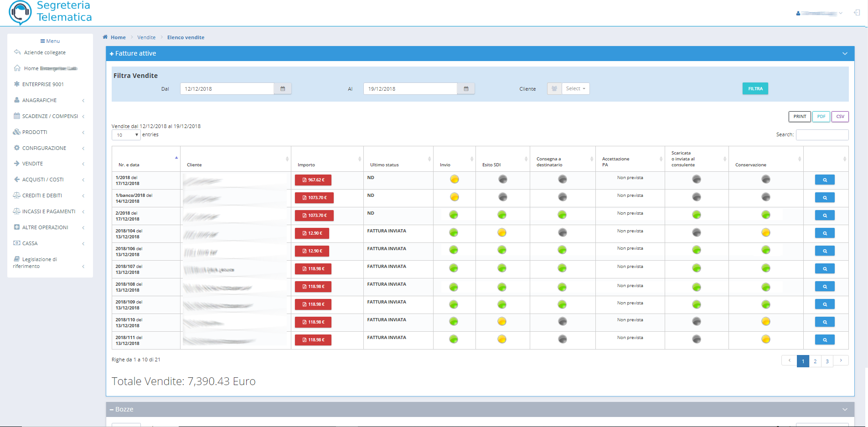View details of invoice 2018/104 via magnifier
The image size is (868, 427).
825,233
